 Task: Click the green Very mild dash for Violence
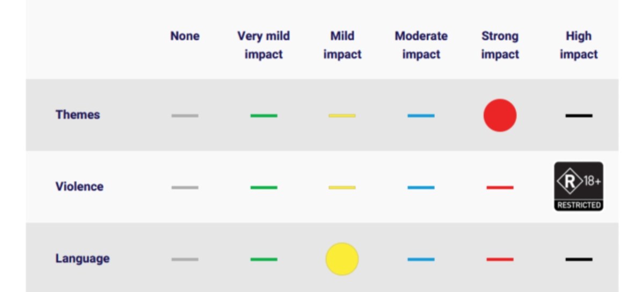[x=264, y=188]
